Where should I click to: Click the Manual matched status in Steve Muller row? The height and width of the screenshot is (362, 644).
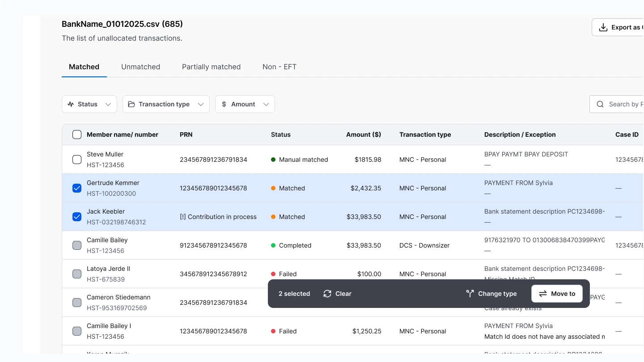pyautogui.click(x=300, y=160)
